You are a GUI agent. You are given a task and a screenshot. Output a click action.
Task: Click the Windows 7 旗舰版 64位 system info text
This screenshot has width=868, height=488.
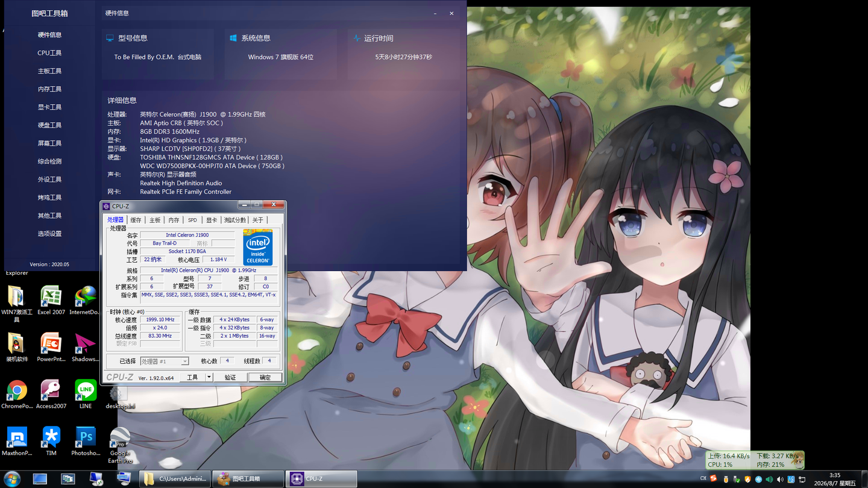click(x=281, y=57)
